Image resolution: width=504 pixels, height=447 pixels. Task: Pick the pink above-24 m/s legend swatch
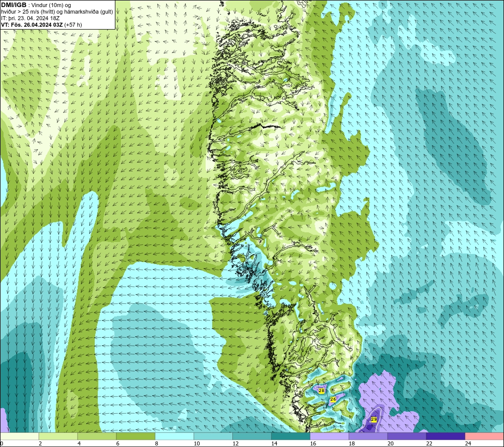pos(484,436)
